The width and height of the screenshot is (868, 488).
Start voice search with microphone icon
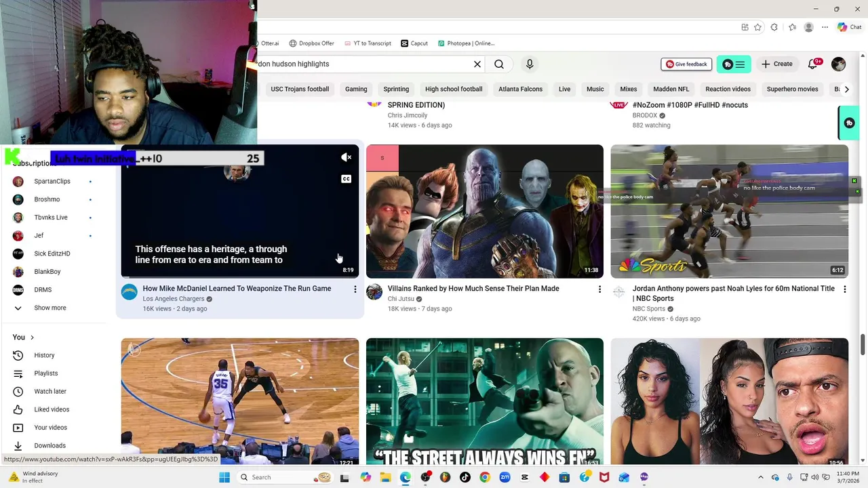coord(530,64)
